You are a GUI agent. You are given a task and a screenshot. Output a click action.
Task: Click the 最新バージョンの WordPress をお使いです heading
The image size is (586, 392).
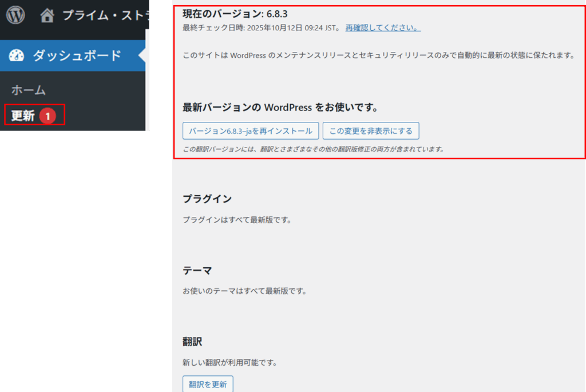tap(280, 107)
